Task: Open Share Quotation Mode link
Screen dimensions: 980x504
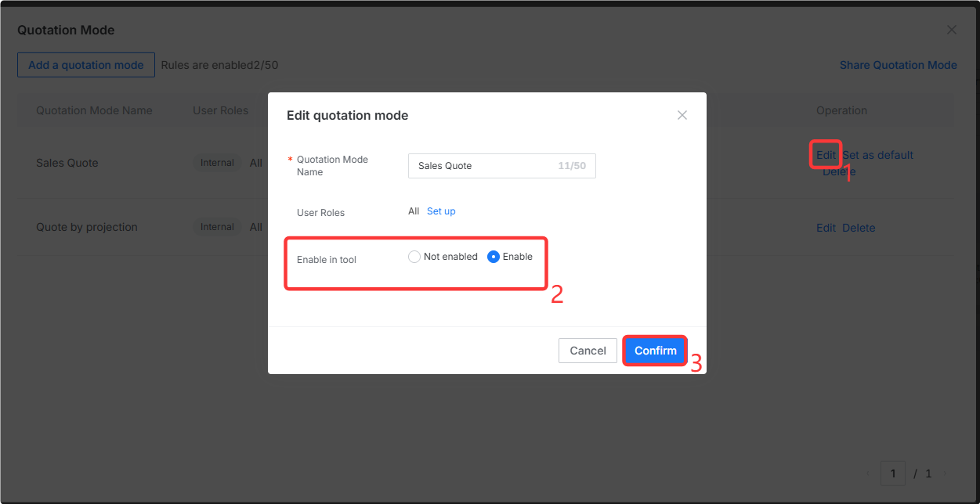Action: pyautogui.click(x=898, y=65)
